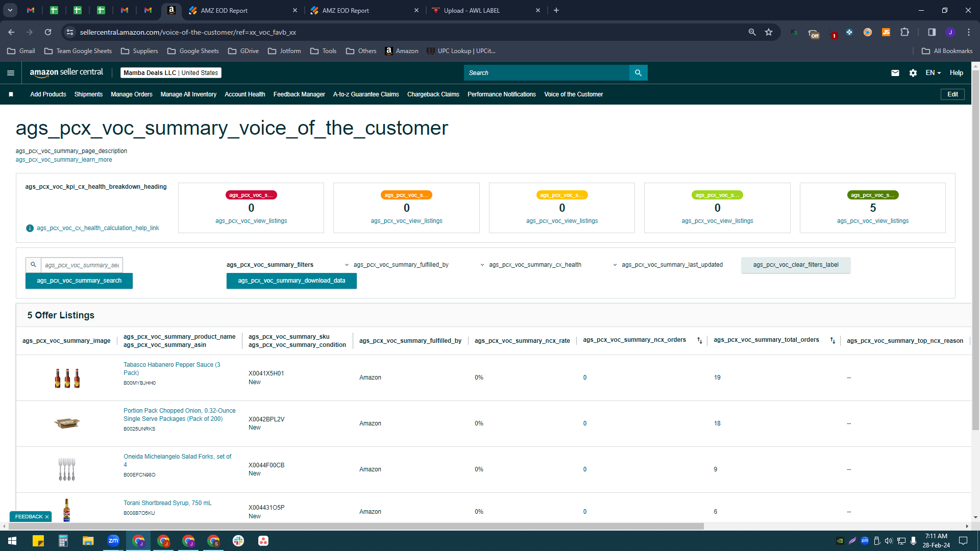
Task: Sort by the ncx_orders column arrows
Action: pos(700,340)
